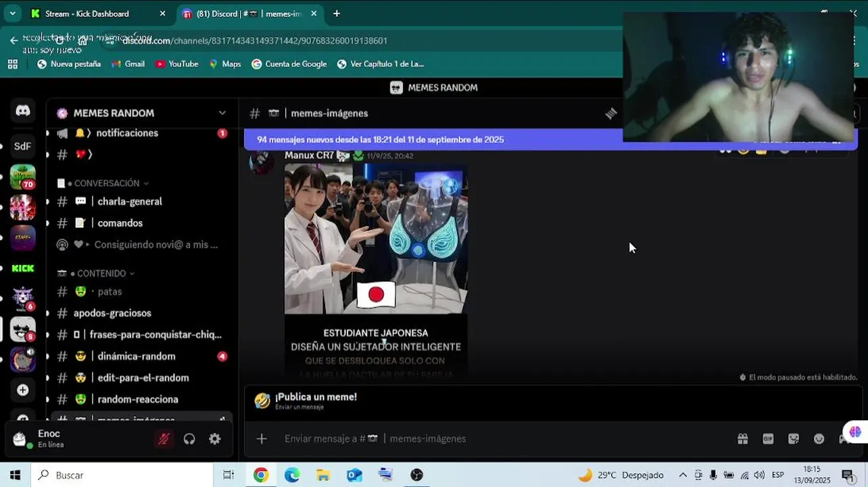The height and width of the screenshot is (487, 868).
Task: Open the apodos-graciosos channel
Action: click(x=140, y=313)
